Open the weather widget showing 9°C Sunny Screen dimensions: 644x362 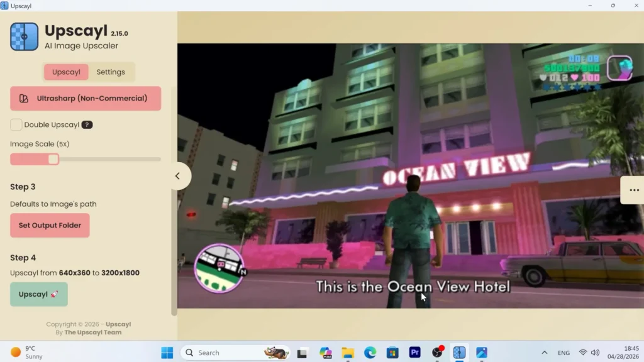click(x=27, y=353)
